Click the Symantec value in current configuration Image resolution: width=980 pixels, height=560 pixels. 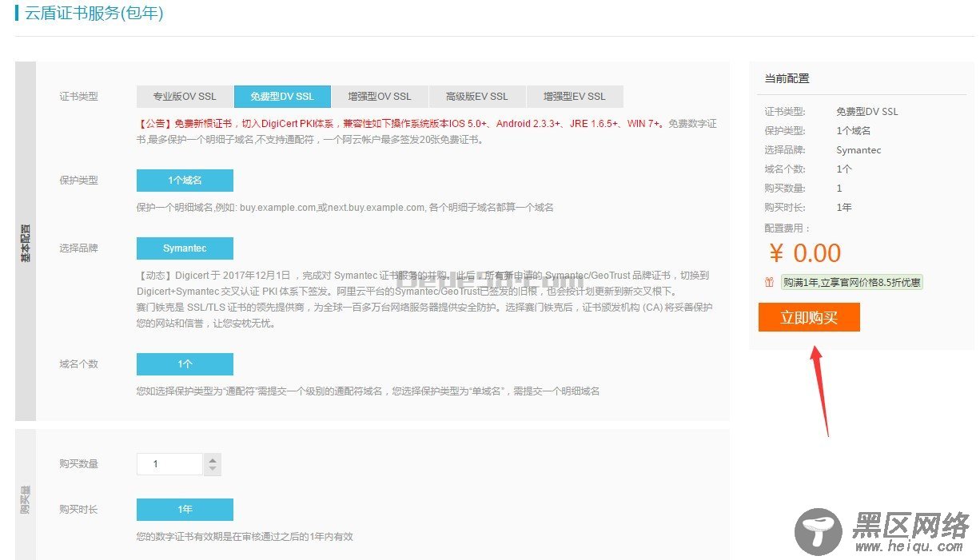pyautogui.click(x=858, y=150)
